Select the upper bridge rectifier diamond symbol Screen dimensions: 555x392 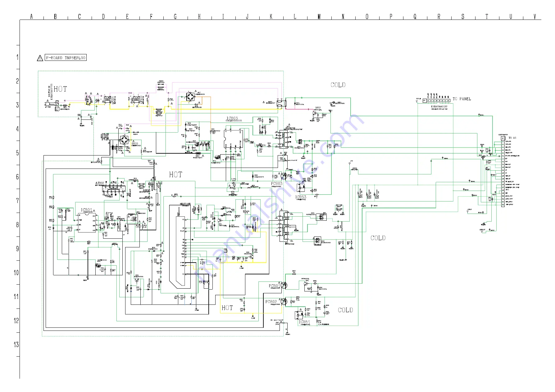pos(190,97)
